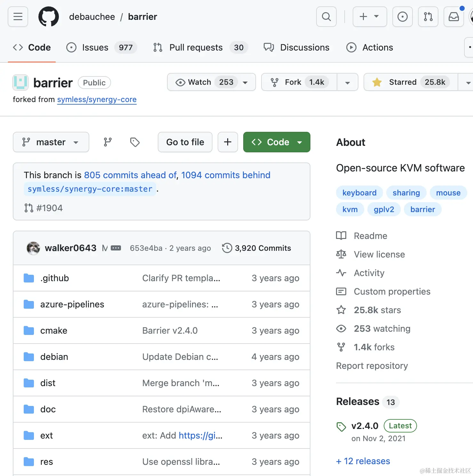Screen dimensions: 473x476
Task: Open the symless/synergy-core fork source link
Action: (97, 99)
